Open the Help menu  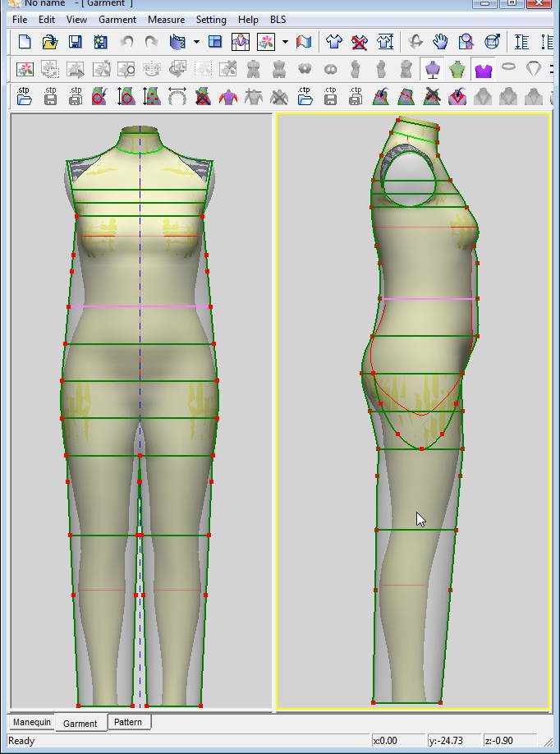coord(248,20)
